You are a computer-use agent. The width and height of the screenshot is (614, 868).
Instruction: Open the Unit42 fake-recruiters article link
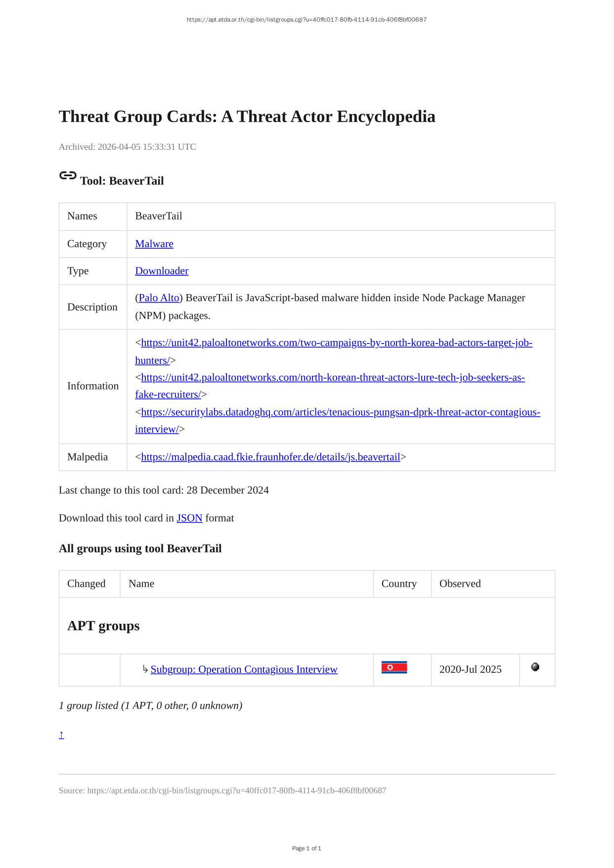[332, 378]
